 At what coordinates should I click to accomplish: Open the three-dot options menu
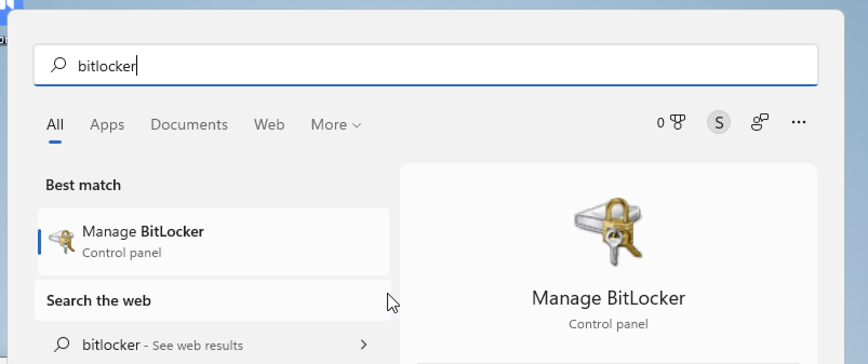799,122
